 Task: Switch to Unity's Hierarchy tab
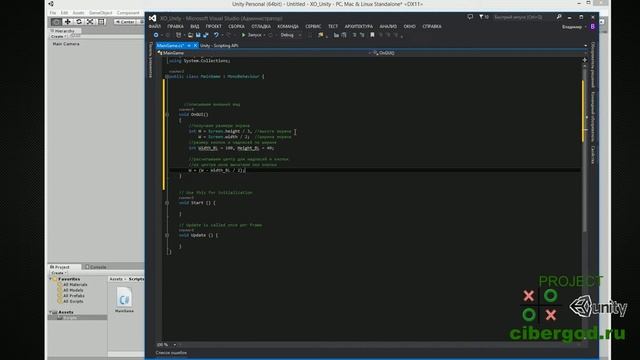(x=64, y=31)
